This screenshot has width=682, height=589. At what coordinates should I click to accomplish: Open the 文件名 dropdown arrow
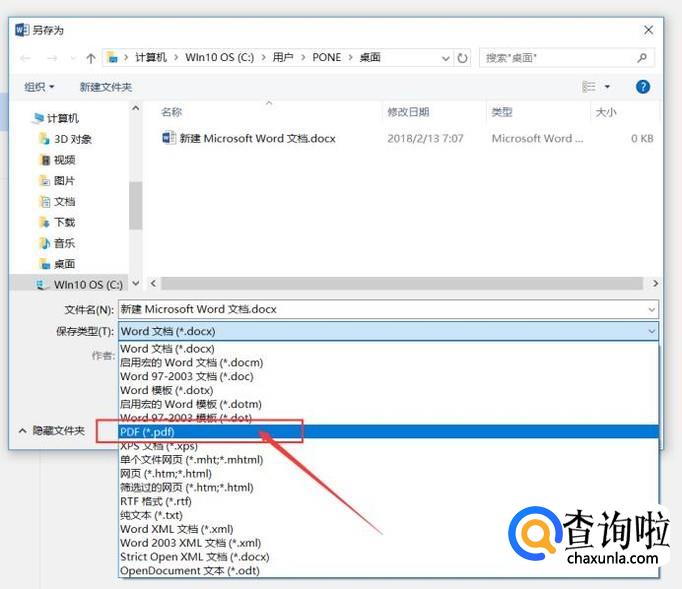(x=652, y=310)
